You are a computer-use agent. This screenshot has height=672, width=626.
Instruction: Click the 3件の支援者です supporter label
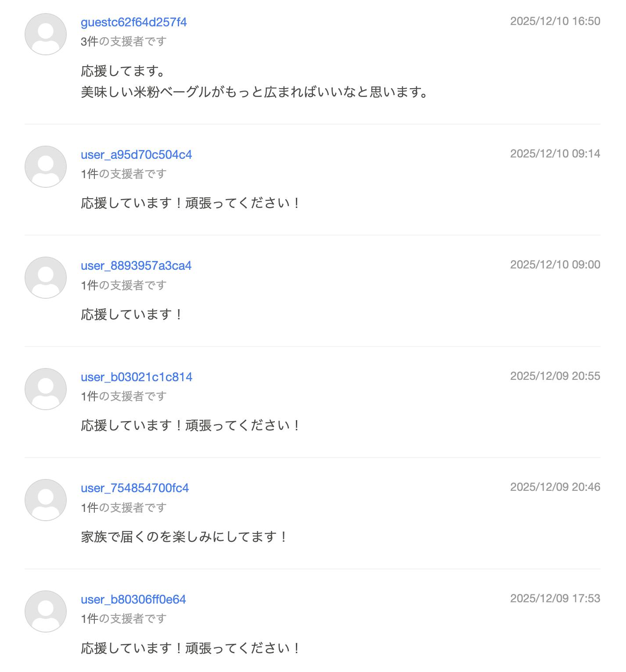pos(123,41)
